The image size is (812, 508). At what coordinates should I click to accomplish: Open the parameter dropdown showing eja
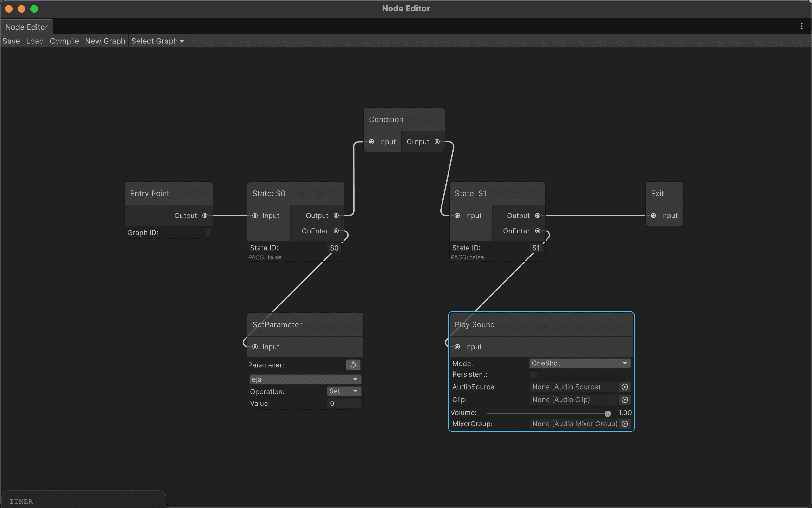[305, 379]
